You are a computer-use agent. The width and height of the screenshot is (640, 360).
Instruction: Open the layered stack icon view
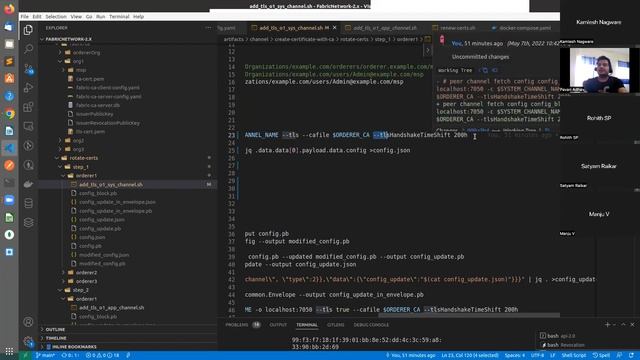tap(28, 222)
